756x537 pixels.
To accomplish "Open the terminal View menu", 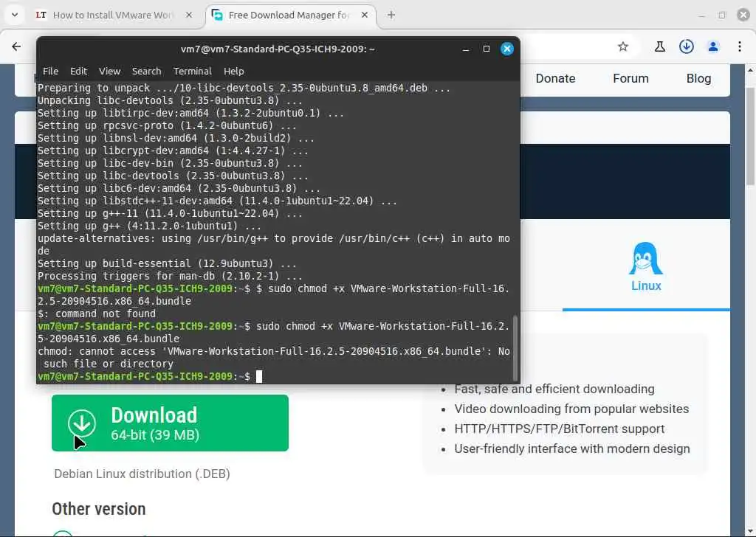I will click(109, 72).
